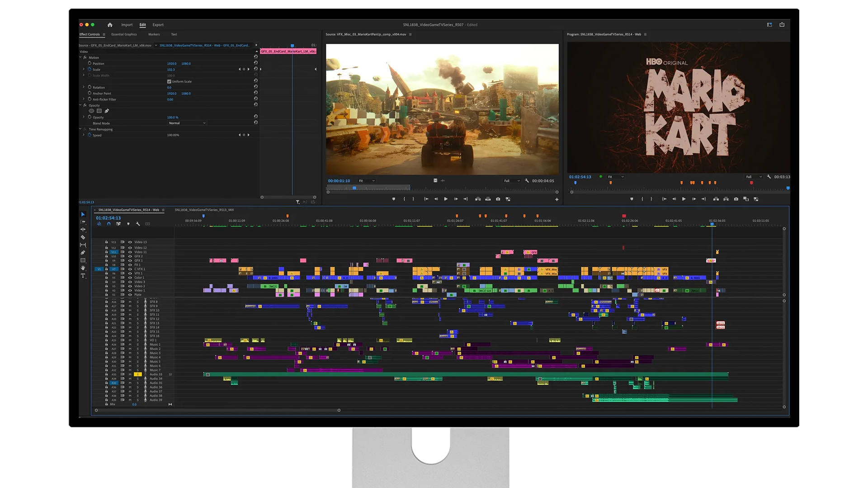Create ellipse mask under Opacity effect
The width and height of the screenshot is (868, 488).
click(91, 111)
